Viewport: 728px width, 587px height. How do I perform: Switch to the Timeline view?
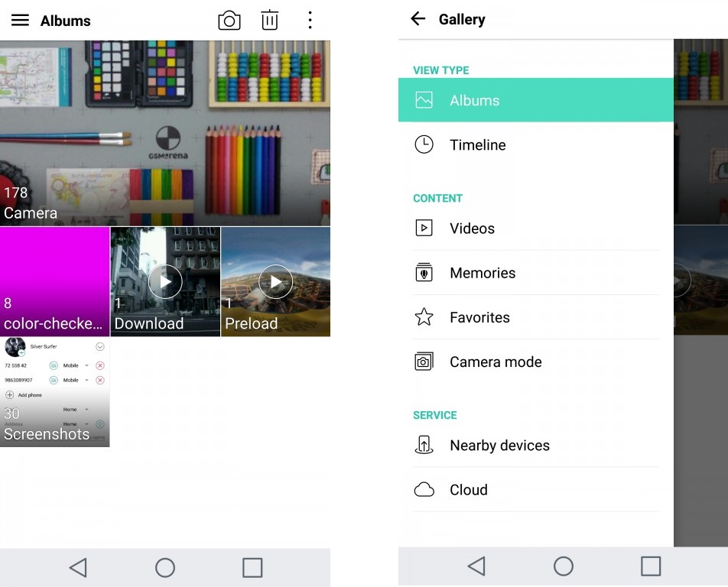tap(536, 144)
